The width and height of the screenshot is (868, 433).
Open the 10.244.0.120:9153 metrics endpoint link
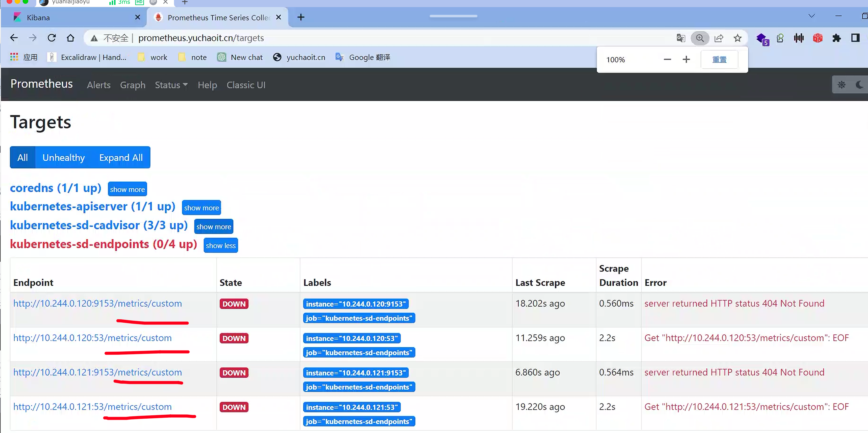pos(97,303)
